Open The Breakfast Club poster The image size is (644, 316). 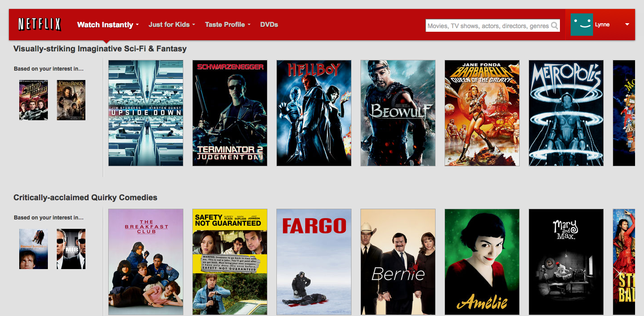pyautogui.click(x=146, y=262)
